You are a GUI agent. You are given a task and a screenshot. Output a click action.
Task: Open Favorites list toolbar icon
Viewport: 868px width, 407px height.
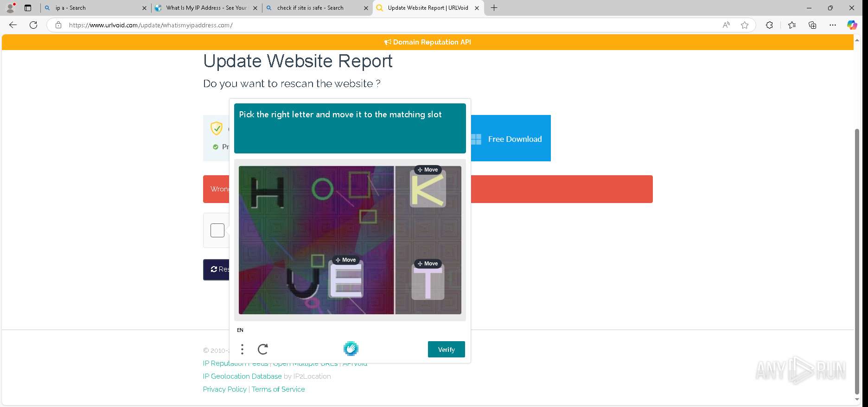tap(792, 25)
